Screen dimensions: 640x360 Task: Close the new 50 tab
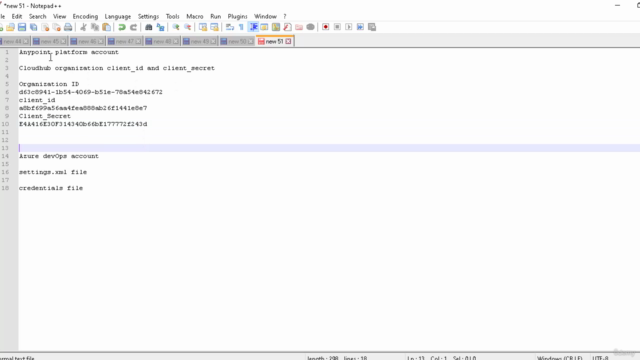pyautogui.click(x=251, y=42)
